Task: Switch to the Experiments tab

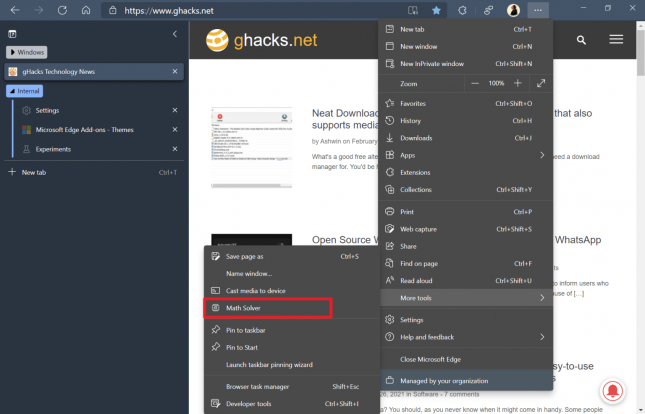Action: tap(53, 149)
